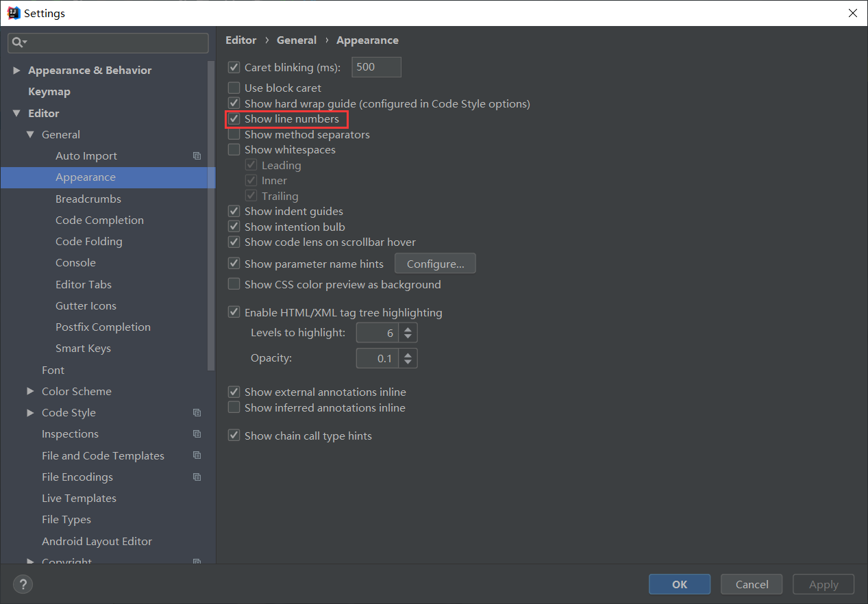Viewport: 868px width, 604px height.
Task: Click the help question mark icon
Action: point(23,584)
